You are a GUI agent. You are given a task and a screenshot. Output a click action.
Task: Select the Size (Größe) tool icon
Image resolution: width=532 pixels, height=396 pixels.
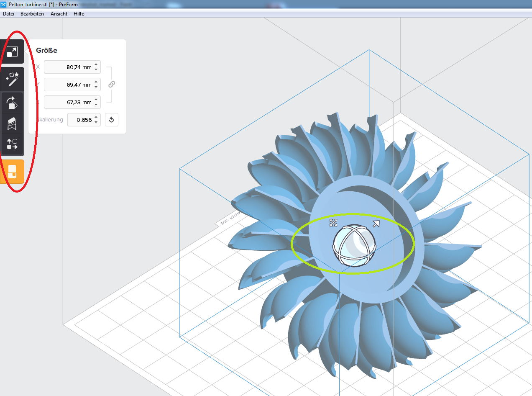click(x=12, y=52)
